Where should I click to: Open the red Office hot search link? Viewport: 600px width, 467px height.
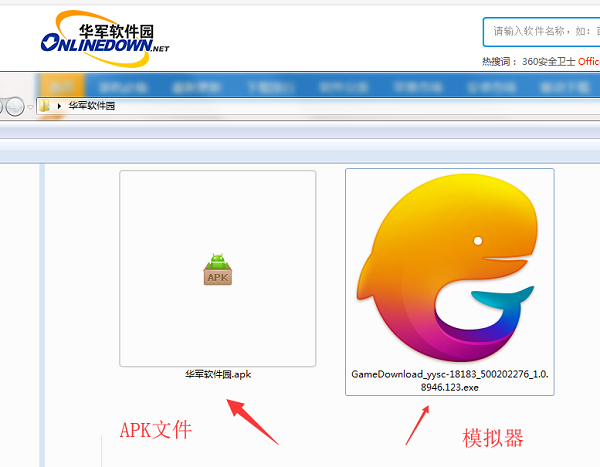click(x=589, y=61)
